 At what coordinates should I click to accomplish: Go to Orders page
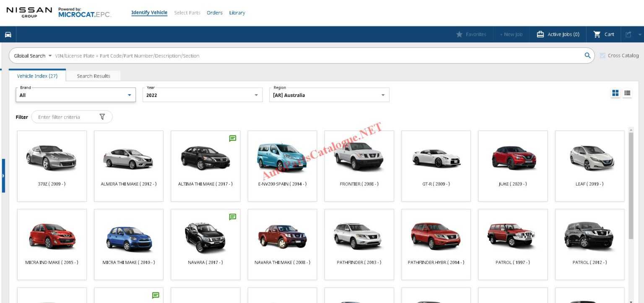[214, 13]
